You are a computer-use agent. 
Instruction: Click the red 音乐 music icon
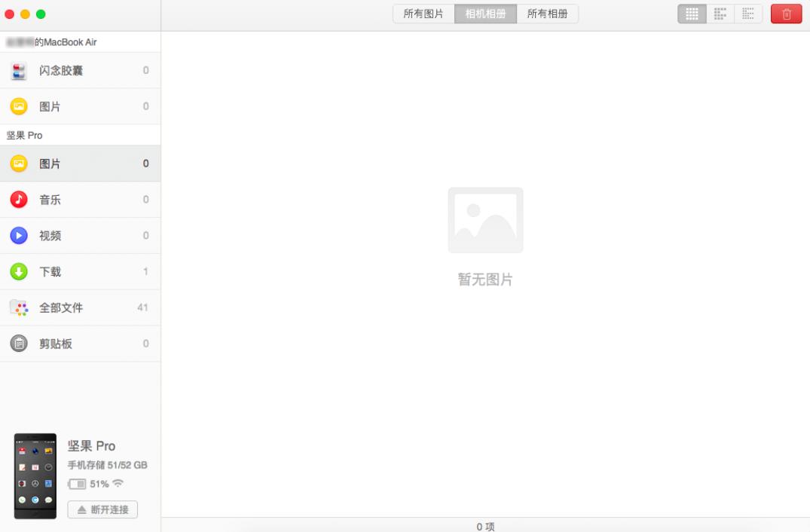(x=19, y=200)
